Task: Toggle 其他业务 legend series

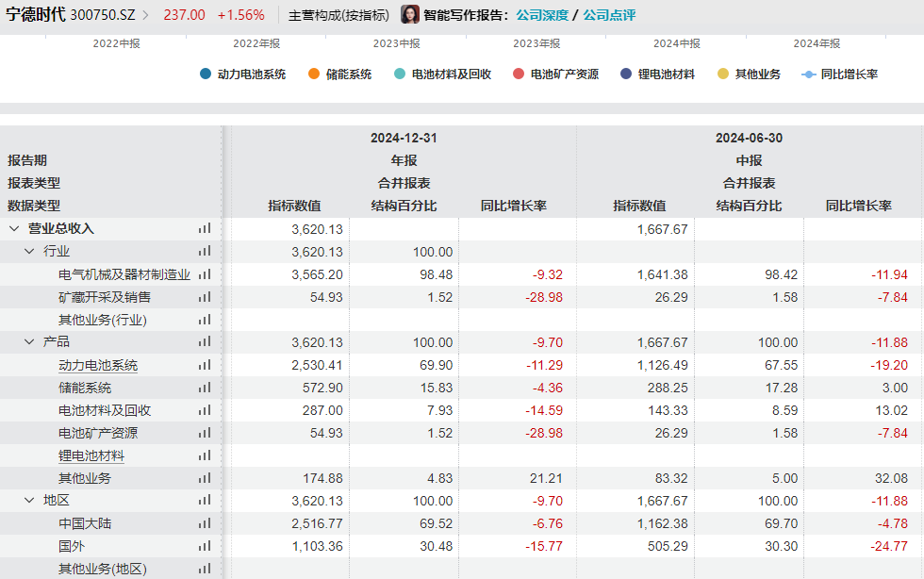Action: click(x=749, y=74)
